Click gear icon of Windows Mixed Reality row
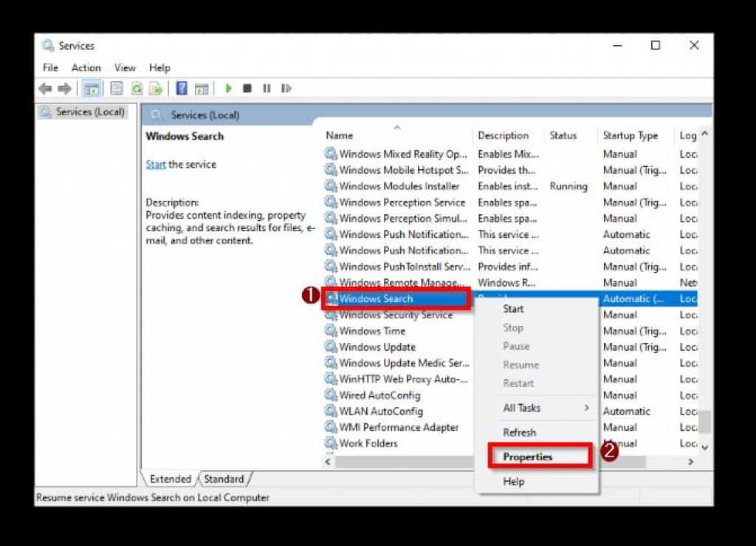This screenshot has width=756, height=546. [330, 154]
